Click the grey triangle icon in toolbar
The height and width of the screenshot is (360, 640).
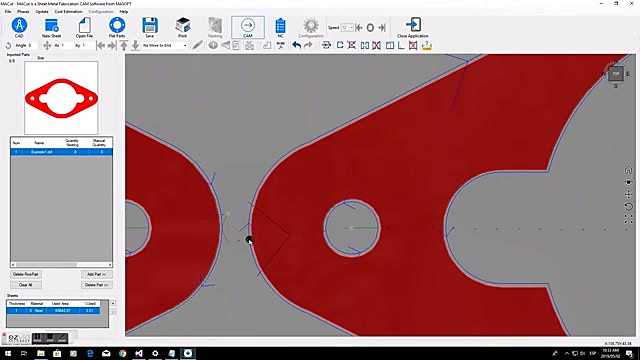click(x=225, y=45)
